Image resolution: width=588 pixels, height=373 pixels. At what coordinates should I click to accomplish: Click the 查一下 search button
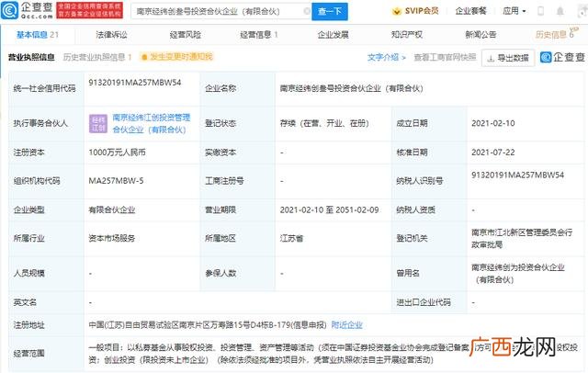click(x=330, y=12)
